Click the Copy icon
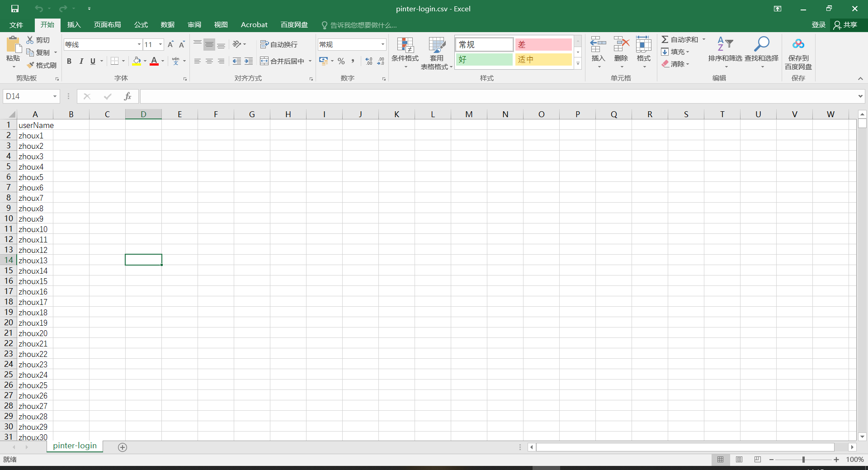This screenshot has height=470, width=868. [x=30, y=52]
